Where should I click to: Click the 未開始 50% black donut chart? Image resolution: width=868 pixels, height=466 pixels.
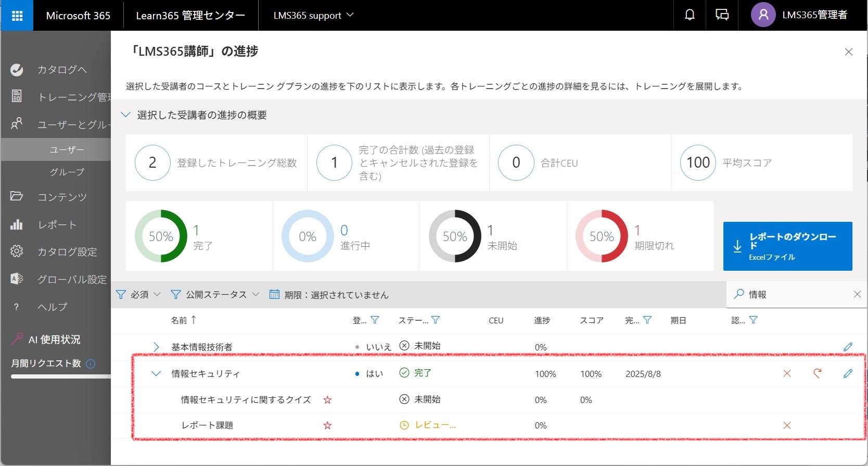pos(455,236)
